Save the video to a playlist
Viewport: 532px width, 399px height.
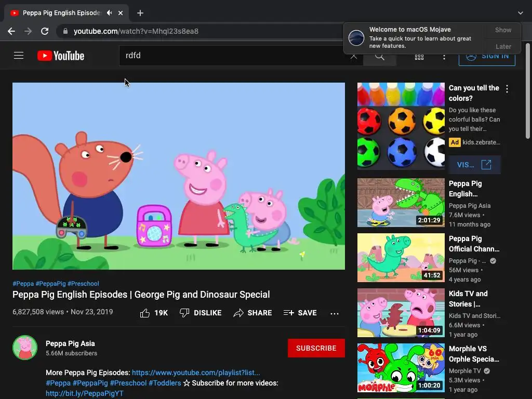pyautogui.click(x=300, y=313)
